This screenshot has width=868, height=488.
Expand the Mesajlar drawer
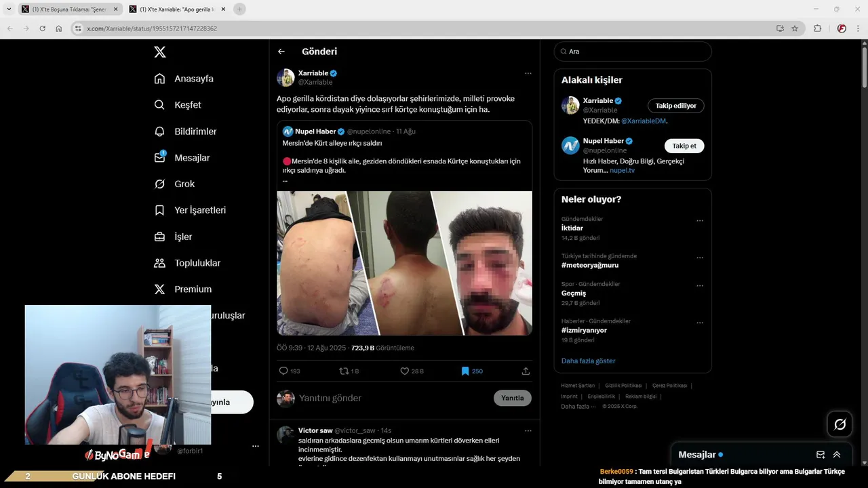837,455
